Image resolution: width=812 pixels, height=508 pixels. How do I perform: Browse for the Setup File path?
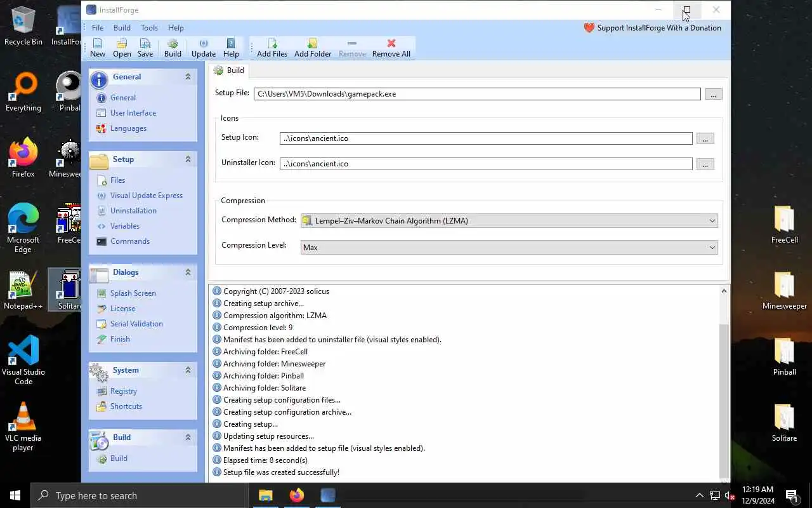[713, 94]
